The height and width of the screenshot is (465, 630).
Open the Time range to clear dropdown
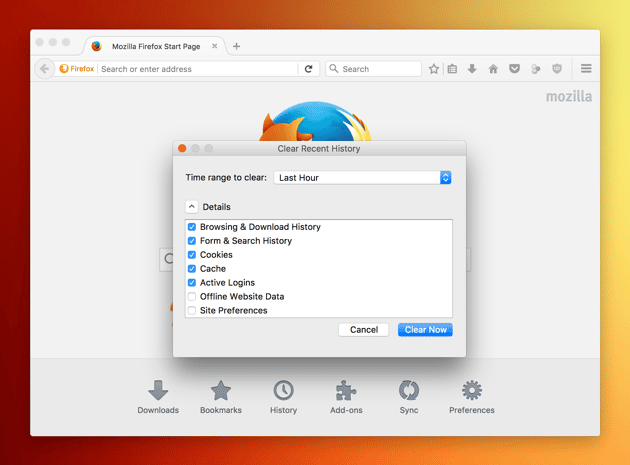click(x=362, y=178)
